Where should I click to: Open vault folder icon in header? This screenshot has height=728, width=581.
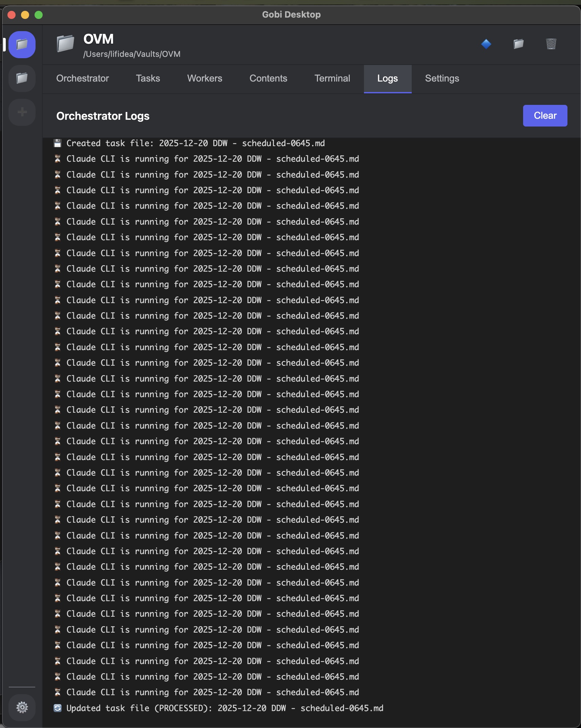click(x=518, y=44)
